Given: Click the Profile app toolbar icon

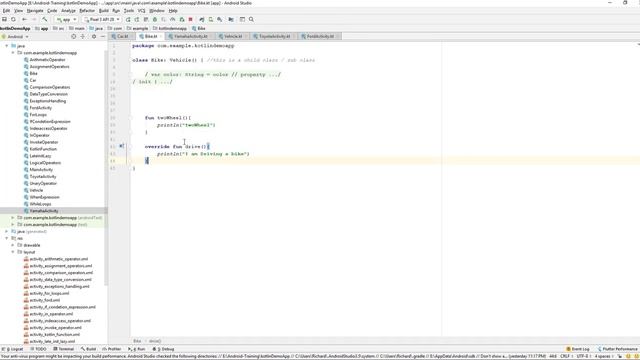Looking at the screenshot, I should [x=173, y=19].
